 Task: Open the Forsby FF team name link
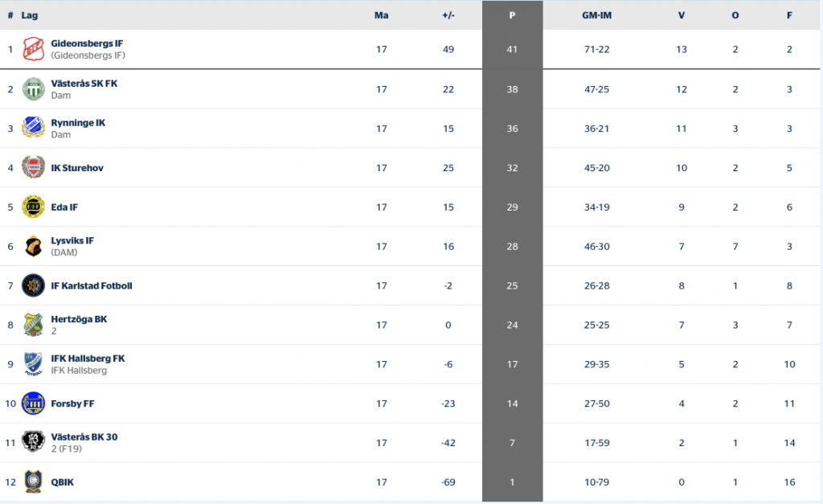click(x=72, y=404)
